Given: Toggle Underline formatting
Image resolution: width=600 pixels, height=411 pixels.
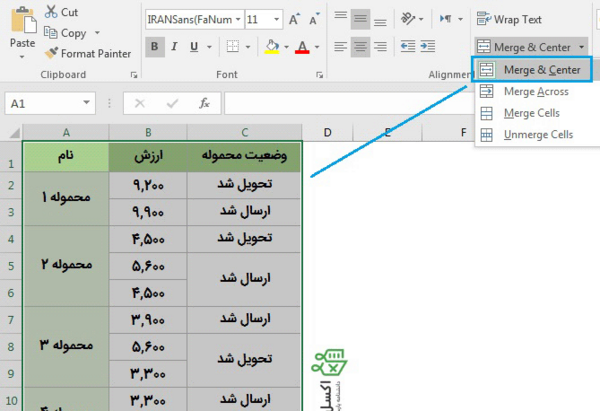Looking at the screenshot, I should (194, 47).
